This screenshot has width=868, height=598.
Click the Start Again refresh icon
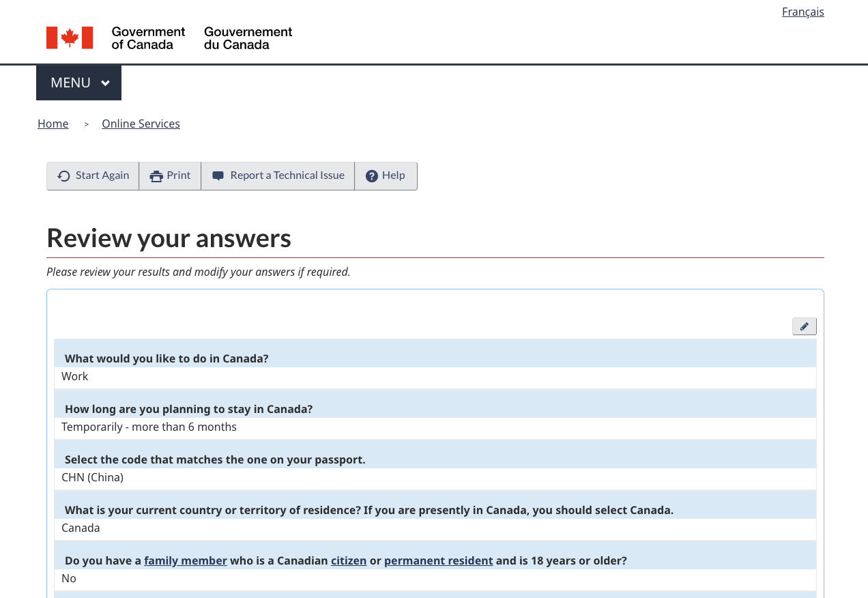pyautogui.click(x=64, y=176)
